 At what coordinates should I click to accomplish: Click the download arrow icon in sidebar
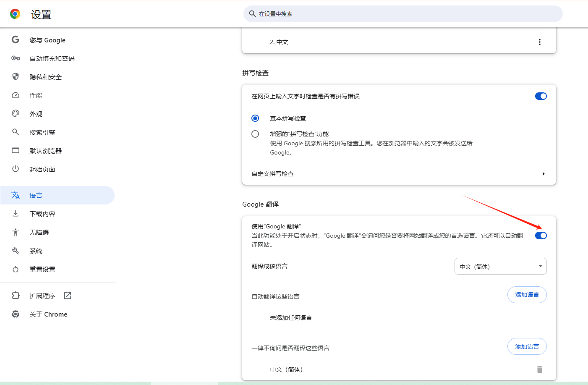(16, 213)
